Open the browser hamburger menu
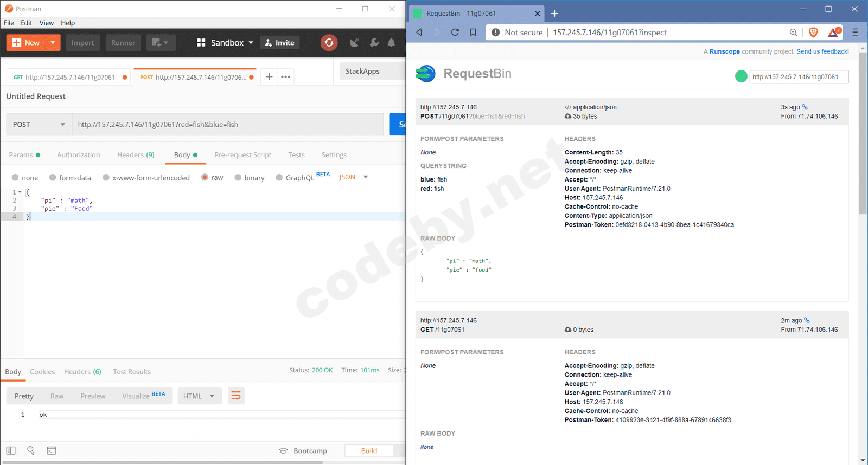This screenshot has height=465, width=868. (x=855, y=33)
